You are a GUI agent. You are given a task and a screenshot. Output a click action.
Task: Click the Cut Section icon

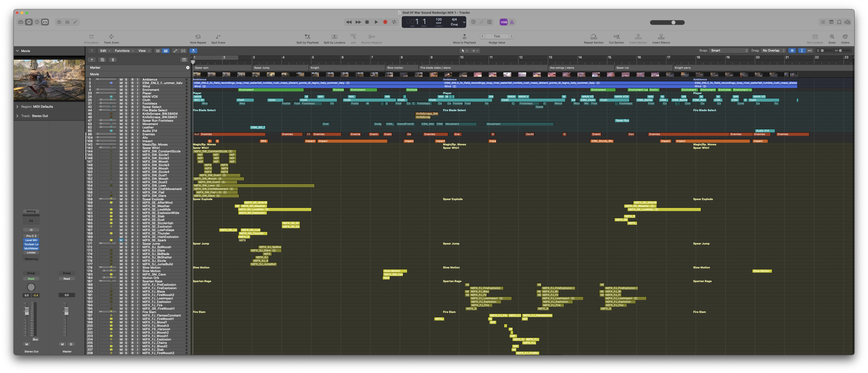tap(616, 36)
